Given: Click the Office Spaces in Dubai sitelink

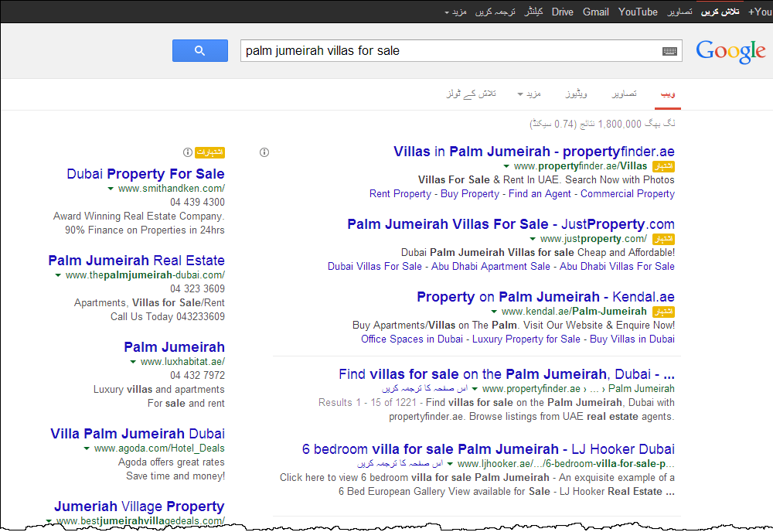Looking at the screenshot, I should pyautogui.click(x=412, y=339).
